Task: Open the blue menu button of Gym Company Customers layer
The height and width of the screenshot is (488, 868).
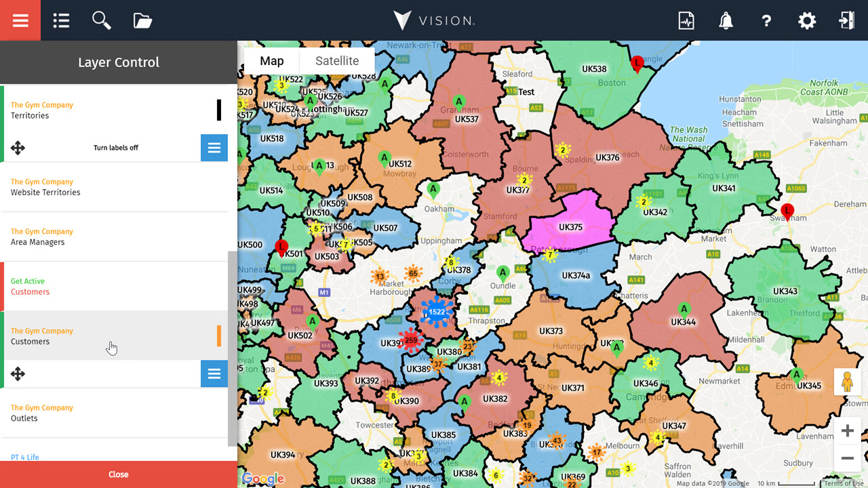Action: [214, 373]
